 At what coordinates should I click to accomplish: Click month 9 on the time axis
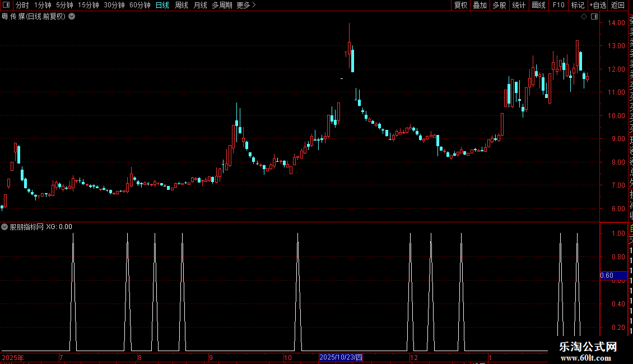(x=211, y=357)
